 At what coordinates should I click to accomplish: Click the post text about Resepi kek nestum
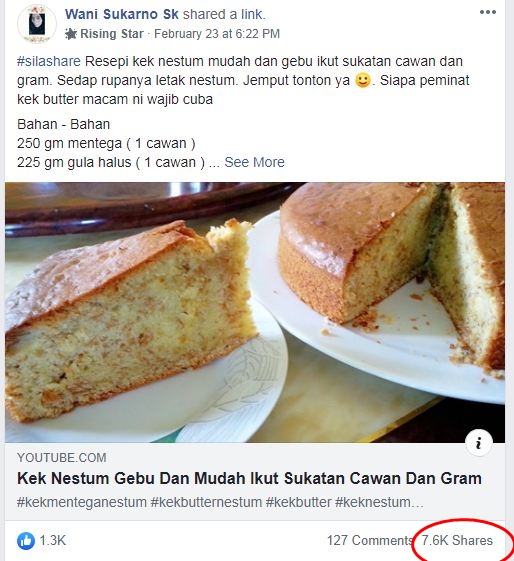(243, 81)
